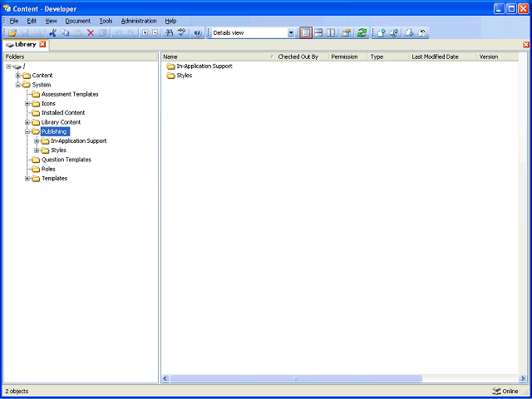The width and height of the screenshot is (532, 399).
Task: Select Installed Content folder in tree
Action: (63, 113)
